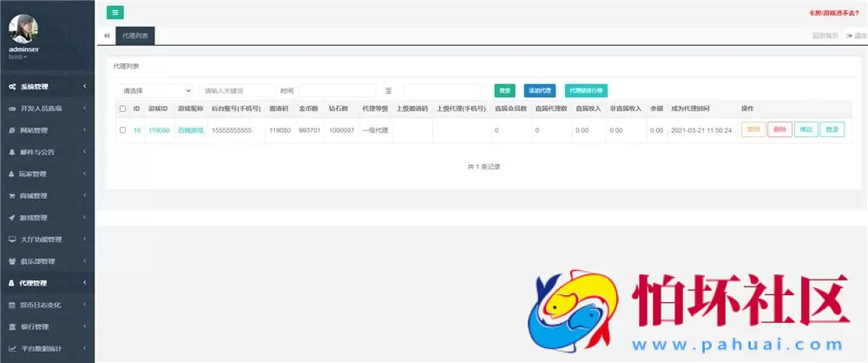Expand the 网站管理 chevron
Viewport: 868px width, 363px height.
[85, 130]
